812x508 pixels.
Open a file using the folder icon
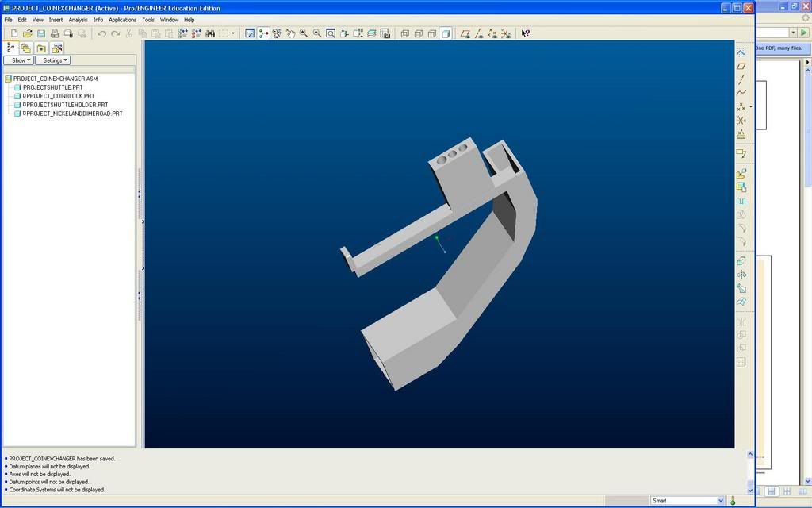pyautogui.click(x=28, y=33)
